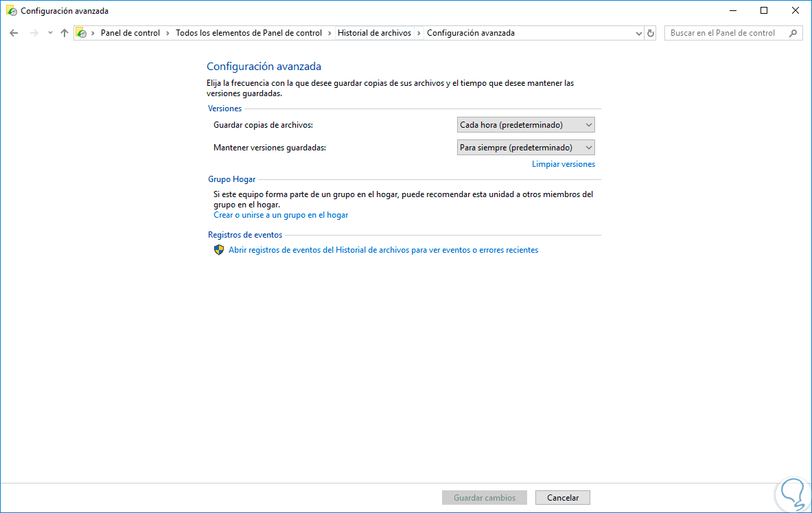Maximize the window

pos(764,11)
